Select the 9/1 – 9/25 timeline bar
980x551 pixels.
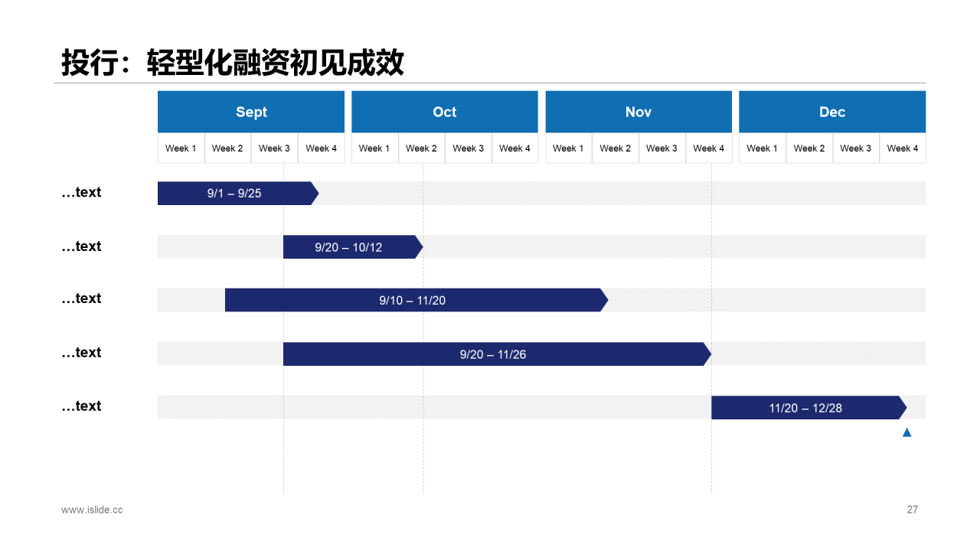[238, 194]
